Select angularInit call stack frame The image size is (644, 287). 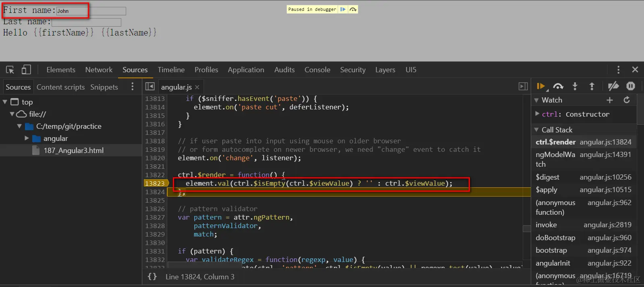(x=584, y=263)
